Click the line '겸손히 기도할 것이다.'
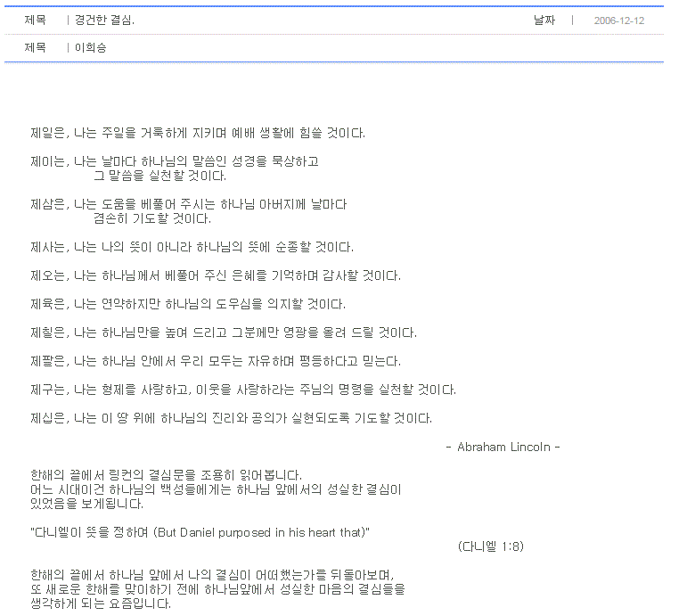The height and width of the screenshot is (616, 695). click(152, 218)
